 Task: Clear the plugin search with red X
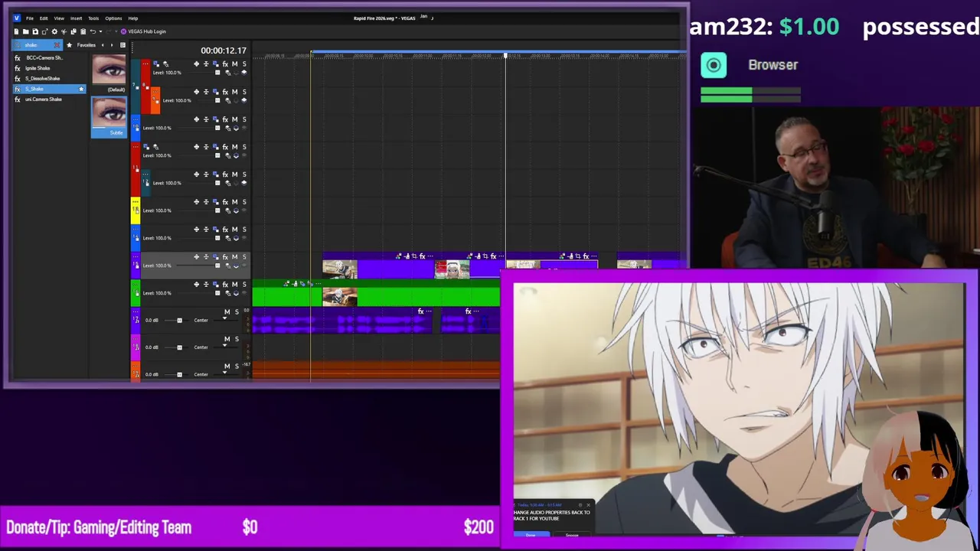coord(57,45)
